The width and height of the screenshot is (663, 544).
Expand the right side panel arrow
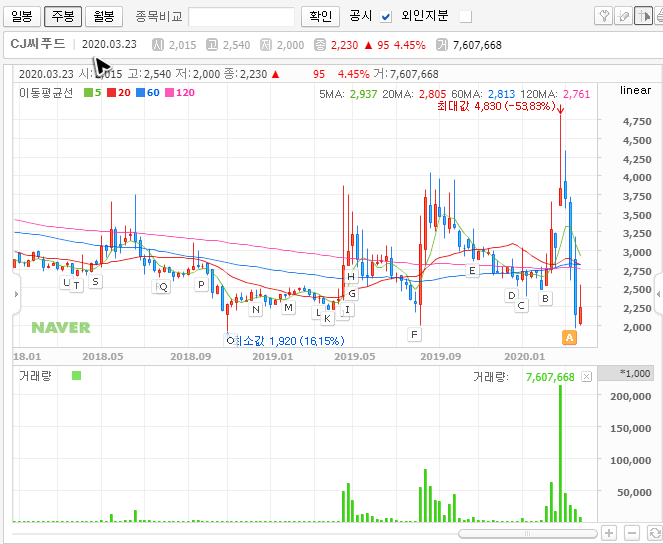pos(658,294)
